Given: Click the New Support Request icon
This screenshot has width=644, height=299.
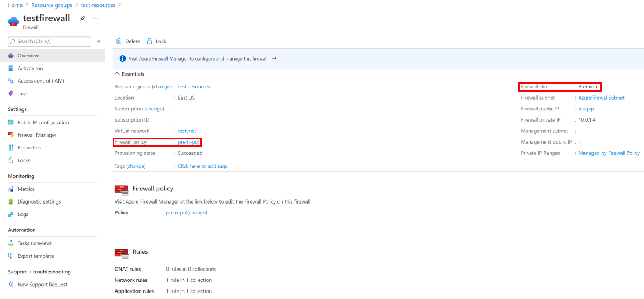Looking at the screenshot, I should point(11,285).
